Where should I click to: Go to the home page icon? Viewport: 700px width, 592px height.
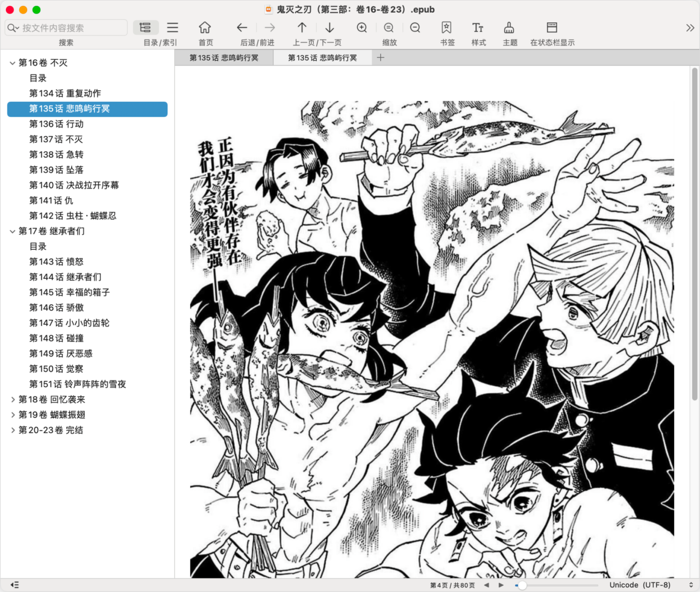[205, 28]
